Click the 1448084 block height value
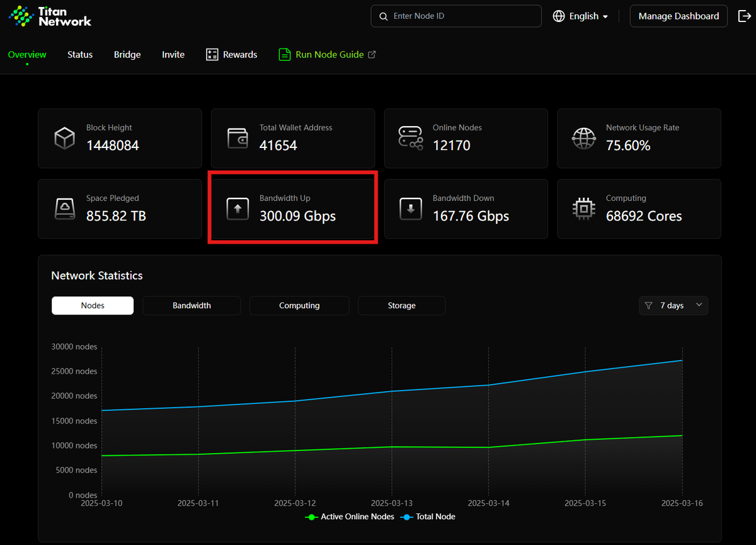The height and width of the screenshot is (545, 756). [113, 146]
